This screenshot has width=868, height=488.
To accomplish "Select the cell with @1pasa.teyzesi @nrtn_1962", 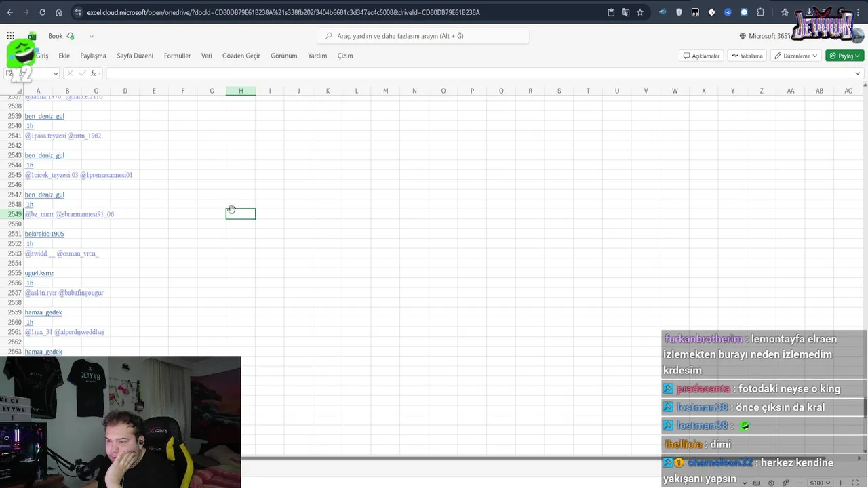I will (x=63, y=136).
